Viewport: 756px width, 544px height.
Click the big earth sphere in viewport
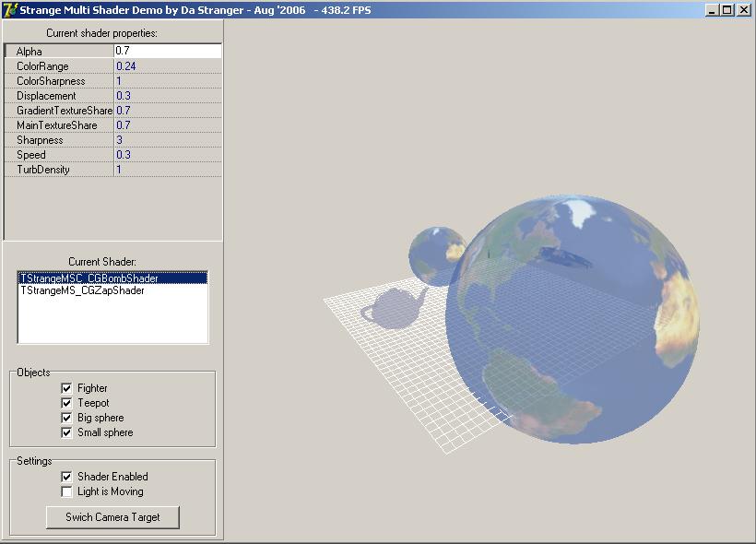coord(573,319)
